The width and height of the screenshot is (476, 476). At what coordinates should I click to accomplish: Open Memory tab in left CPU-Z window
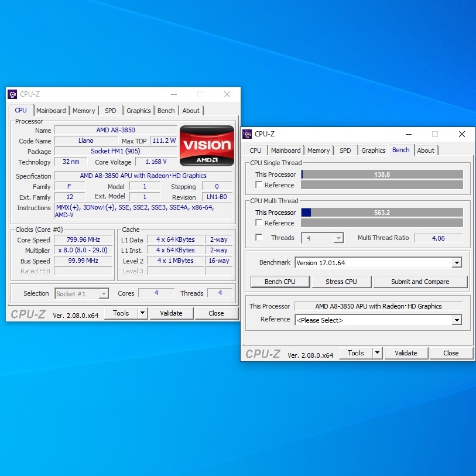tap(84, 111)
